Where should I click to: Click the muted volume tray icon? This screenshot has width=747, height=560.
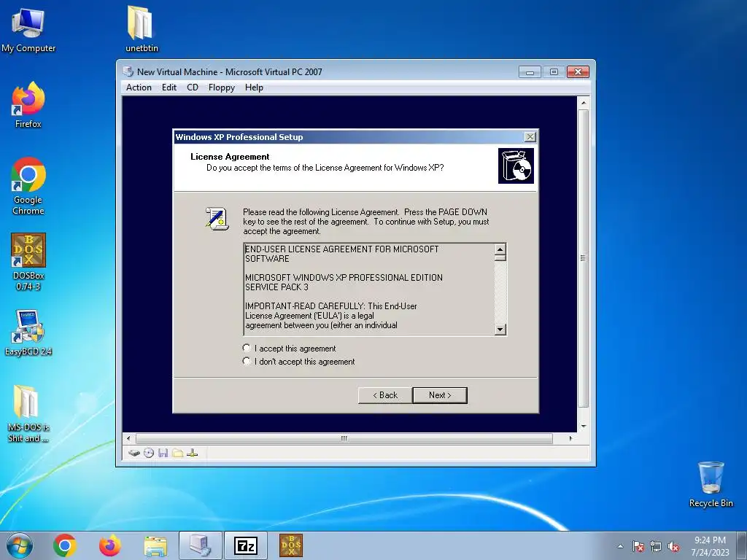[x=673, y=547]
